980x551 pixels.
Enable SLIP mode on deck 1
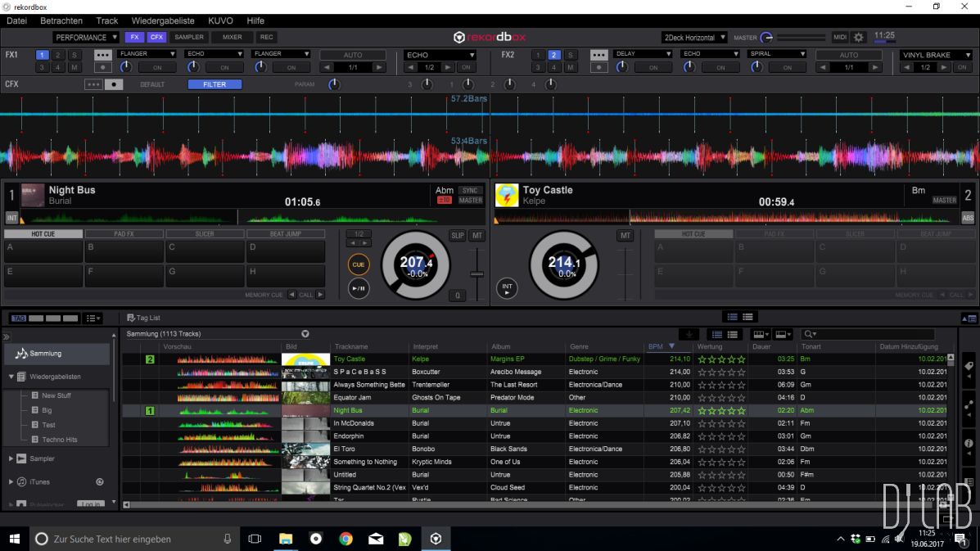click(x=457, y=236)
